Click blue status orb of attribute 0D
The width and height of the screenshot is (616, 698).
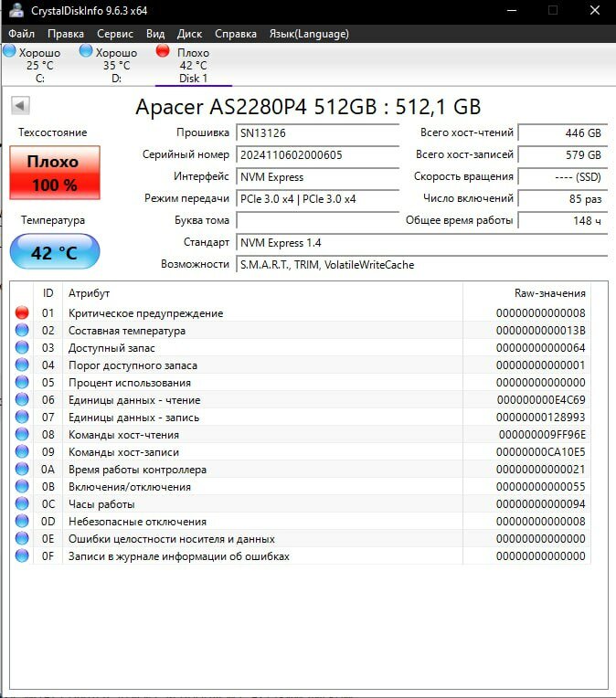[x=22, y=522]
